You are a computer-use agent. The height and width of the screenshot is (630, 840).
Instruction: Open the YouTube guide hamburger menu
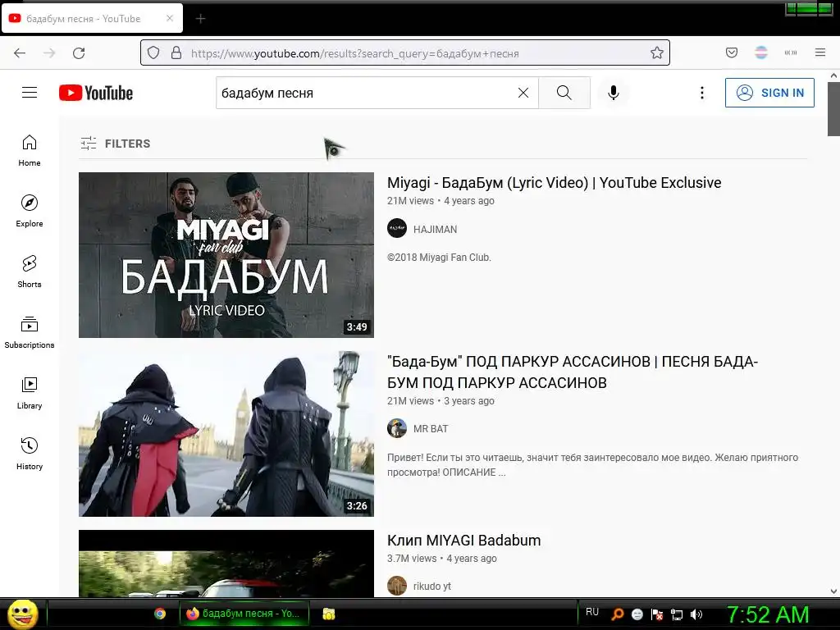(30, 93)
